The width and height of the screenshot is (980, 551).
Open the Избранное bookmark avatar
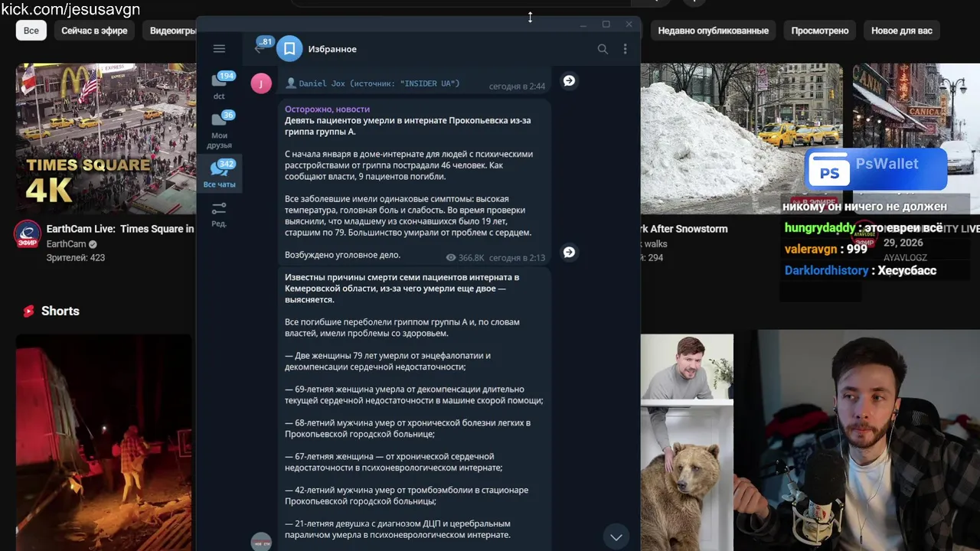click(x=289, y=49)
